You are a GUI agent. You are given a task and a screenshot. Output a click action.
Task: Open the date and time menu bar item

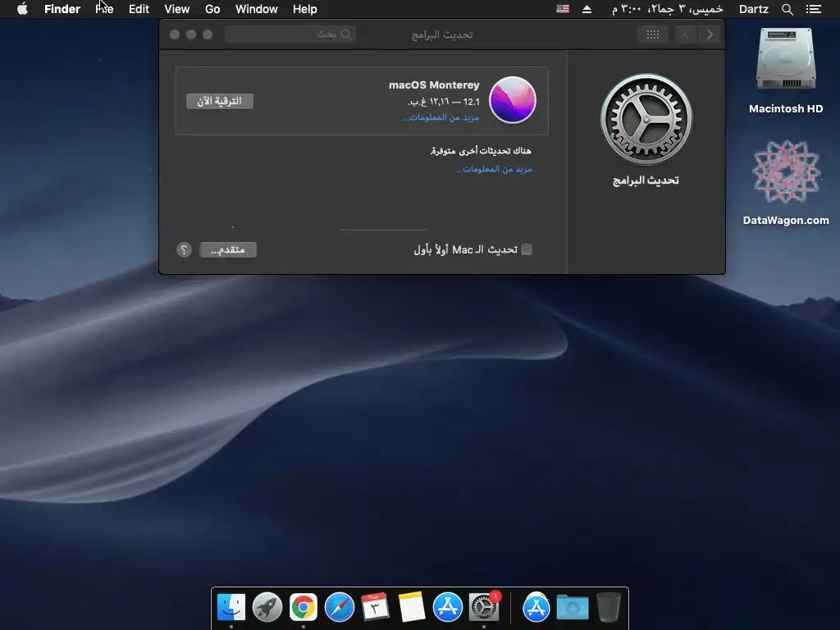[x=668, y=9]
